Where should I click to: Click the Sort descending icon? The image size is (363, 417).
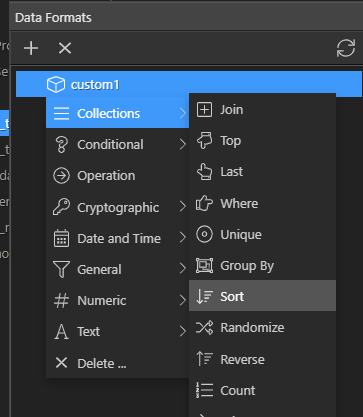point(204,296)
